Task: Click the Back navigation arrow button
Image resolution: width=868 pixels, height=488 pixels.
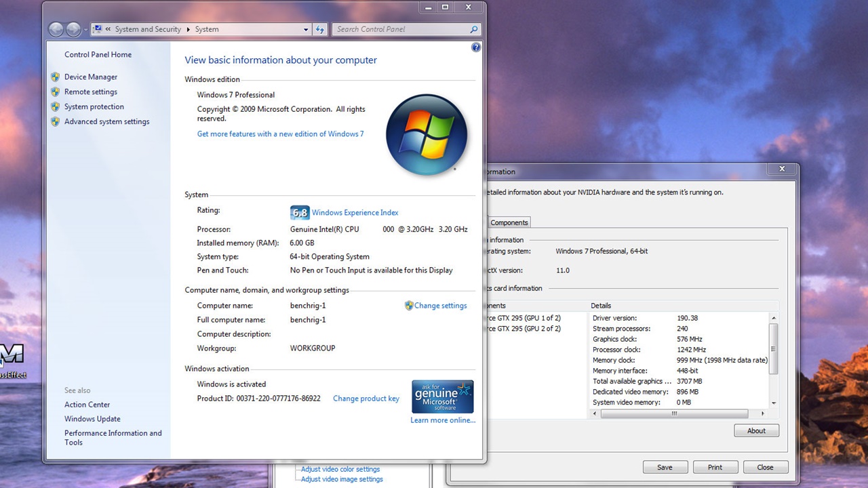Action: pos(56,29)
